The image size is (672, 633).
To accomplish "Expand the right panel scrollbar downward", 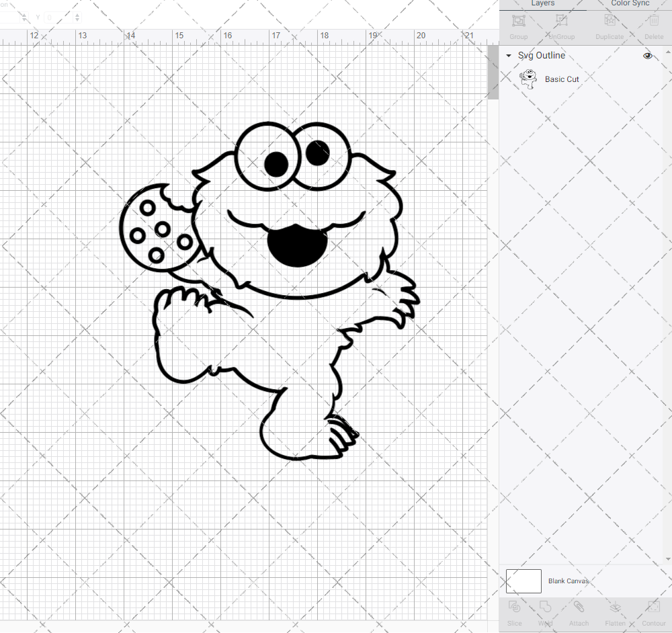I will click(668, 559).
